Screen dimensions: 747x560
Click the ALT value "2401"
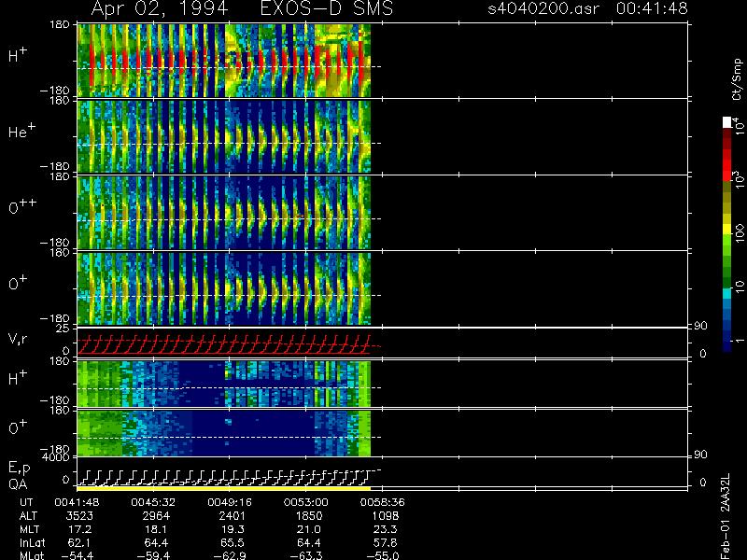pos(232,516)
